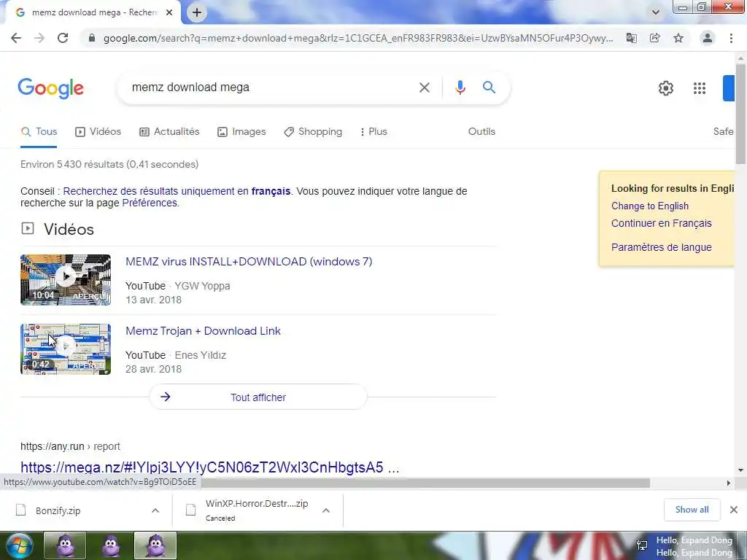Open the mega.nz any.run result link
Viewport: 747px width, 560px height.
[x=209, y=467]
